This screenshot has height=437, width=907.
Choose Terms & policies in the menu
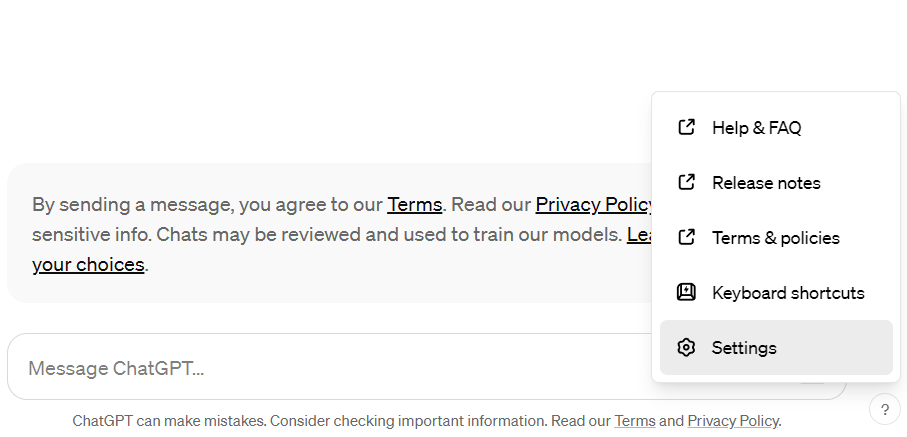click(x=775, y=238)
